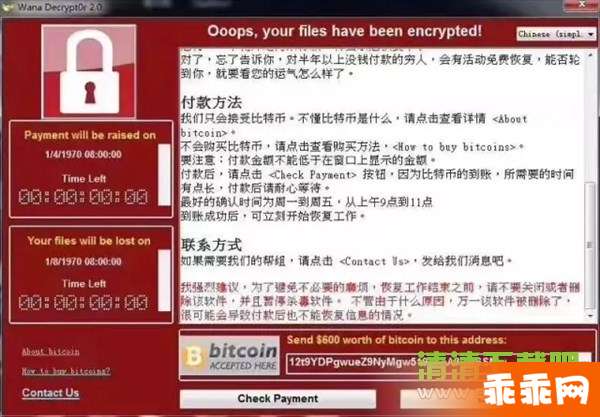Click the scrollbar down arrow in message box
Screen dimensions: 600x417
point(590,316)
